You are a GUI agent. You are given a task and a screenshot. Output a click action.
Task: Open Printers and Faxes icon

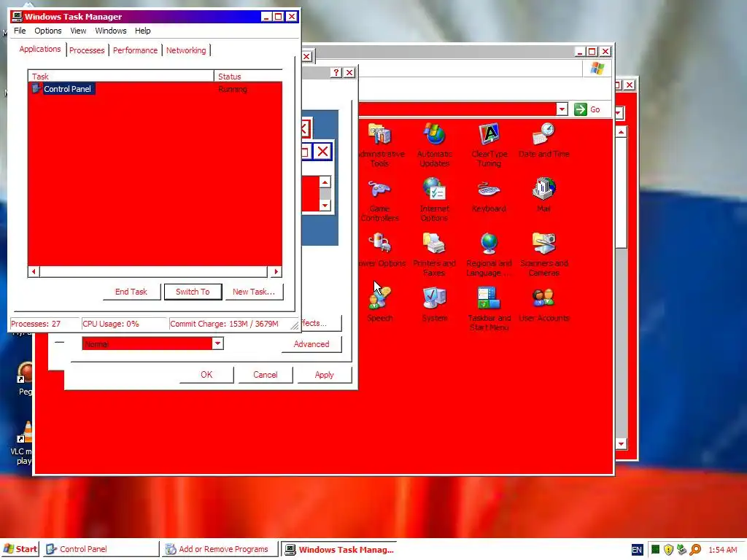434,254
